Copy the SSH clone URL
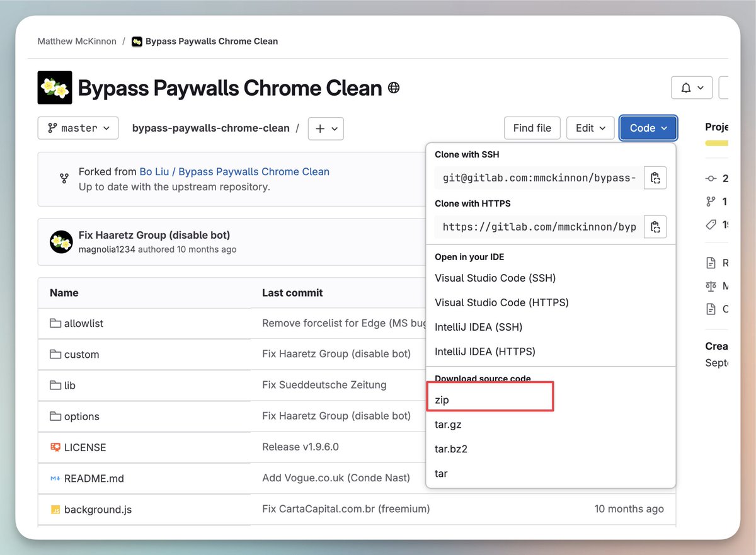Viewport: 756px width, 555px height. click(x=655, y=178)
